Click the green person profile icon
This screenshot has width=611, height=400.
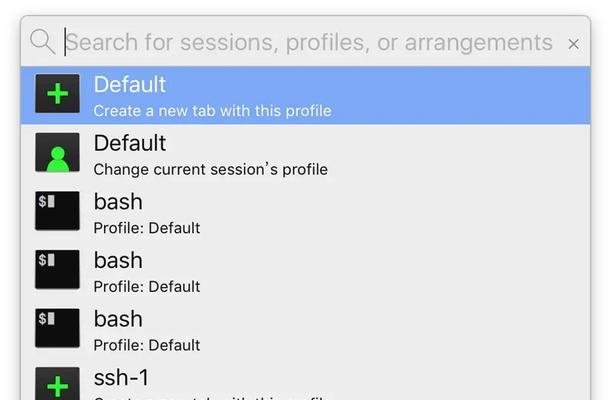coord(57,152)
